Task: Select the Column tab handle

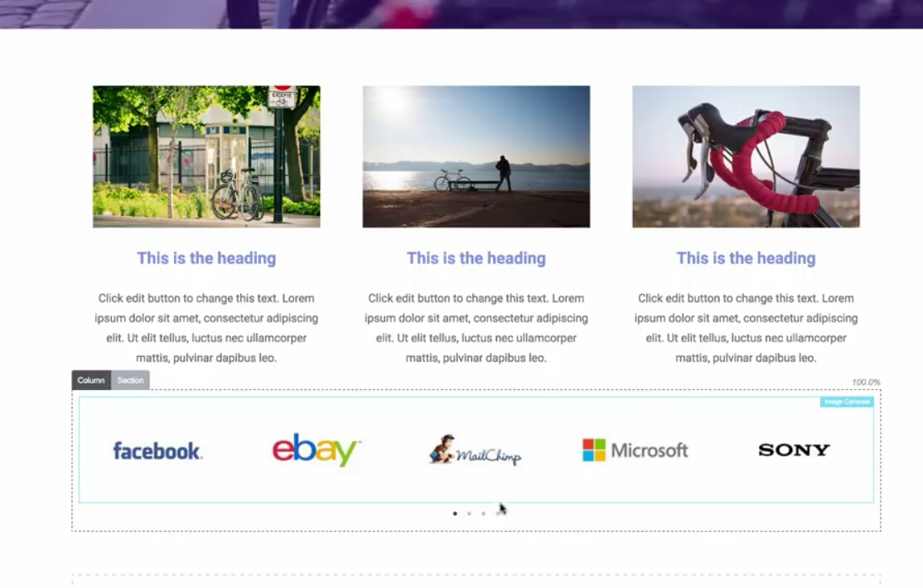Action: tap(91, 380)
